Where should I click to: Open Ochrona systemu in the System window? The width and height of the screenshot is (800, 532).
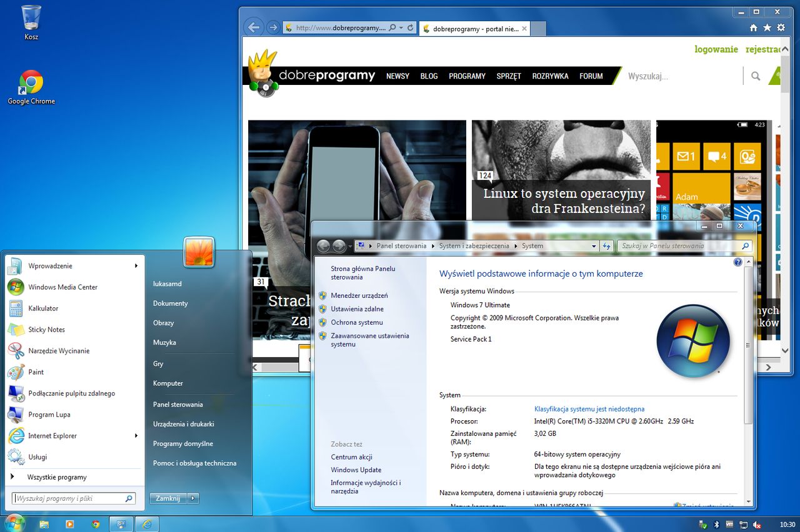[x=357, y=322]
